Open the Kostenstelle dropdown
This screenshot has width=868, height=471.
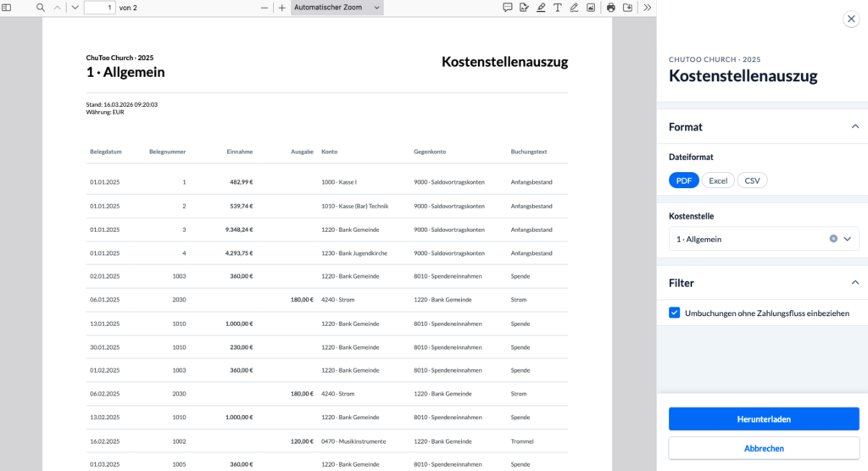pos(847,239)
